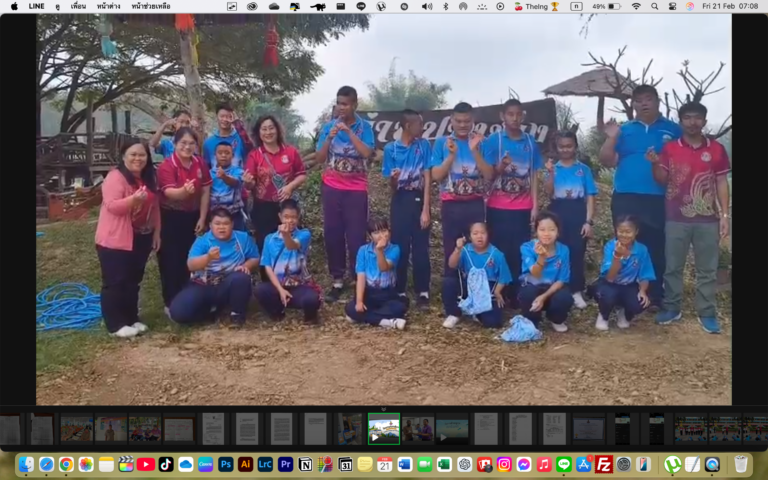Click the date and time display

(729, 6)
